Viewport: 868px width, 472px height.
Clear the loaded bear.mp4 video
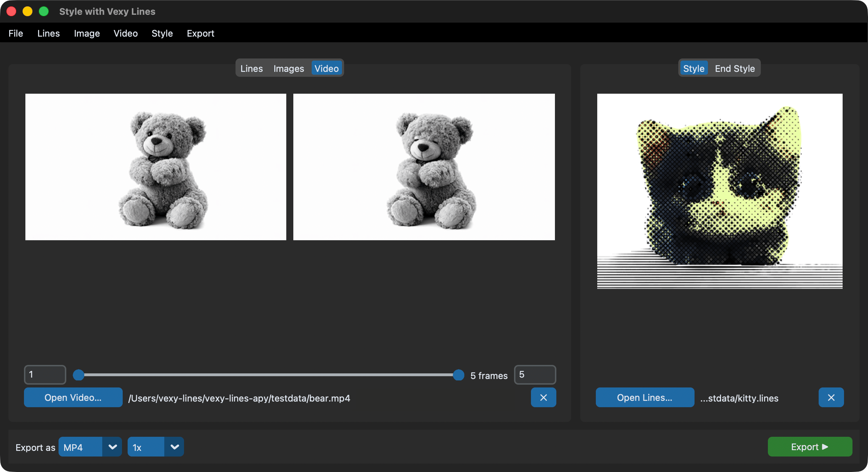point(543,397)
